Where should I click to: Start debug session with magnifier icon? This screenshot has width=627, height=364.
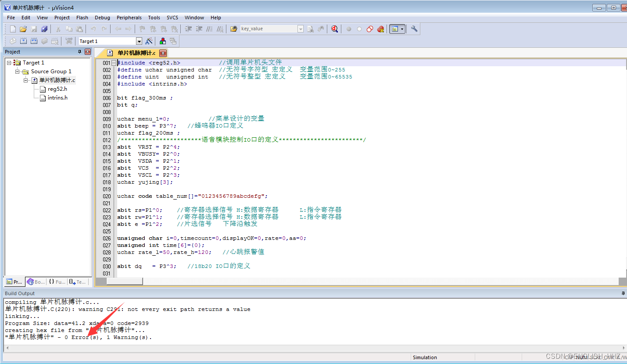coord(335,29)
